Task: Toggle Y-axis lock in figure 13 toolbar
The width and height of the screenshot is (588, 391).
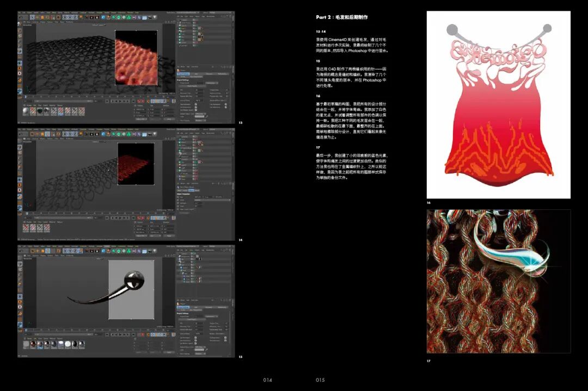Action: [x=70, y=17]
